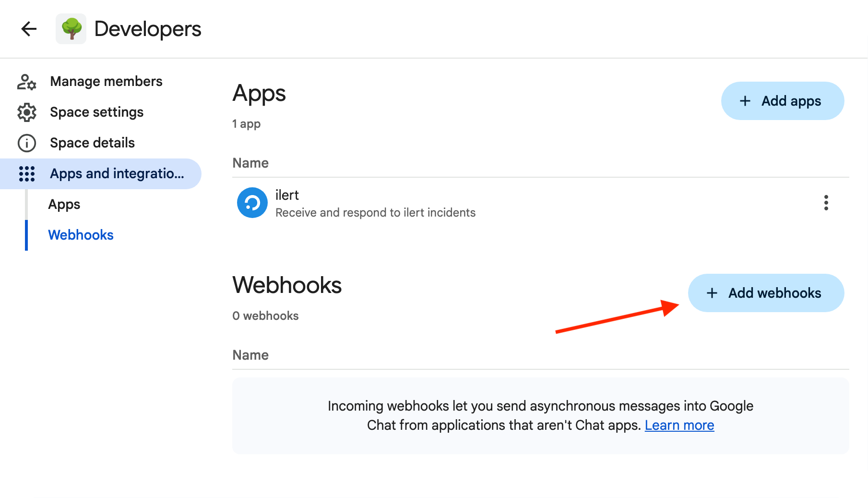Screen dimensions: 868x498
Task: Click the back arrow icon
Action: 29,29
